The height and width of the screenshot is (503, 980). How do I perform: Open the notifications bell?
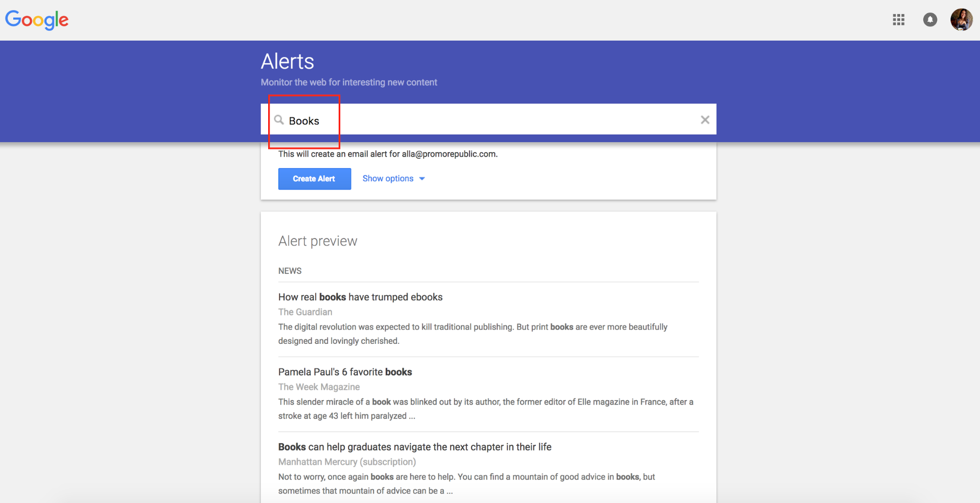pos(930,20)
